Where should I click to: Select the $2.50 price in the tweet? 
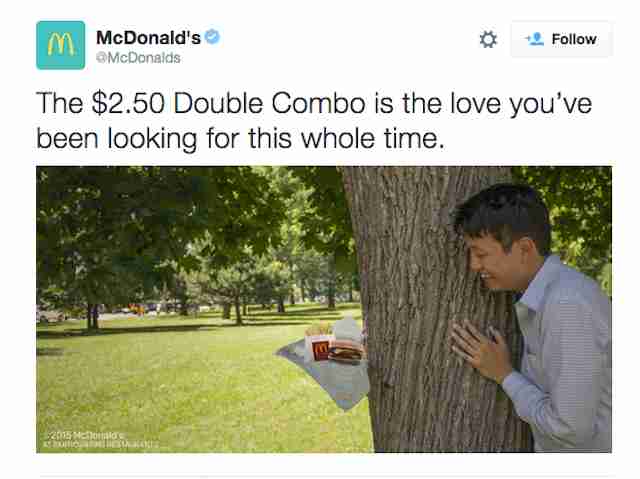pos(128,103)
